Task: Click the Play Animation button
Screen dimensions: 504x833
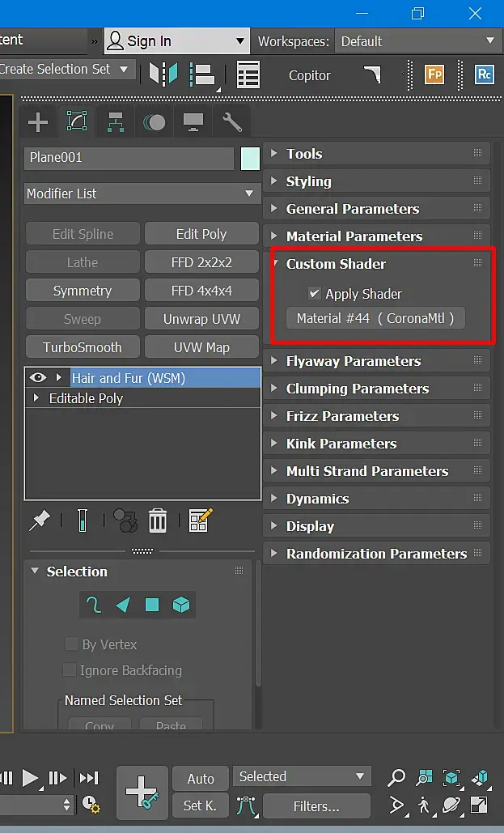Action: pos(30,778)
